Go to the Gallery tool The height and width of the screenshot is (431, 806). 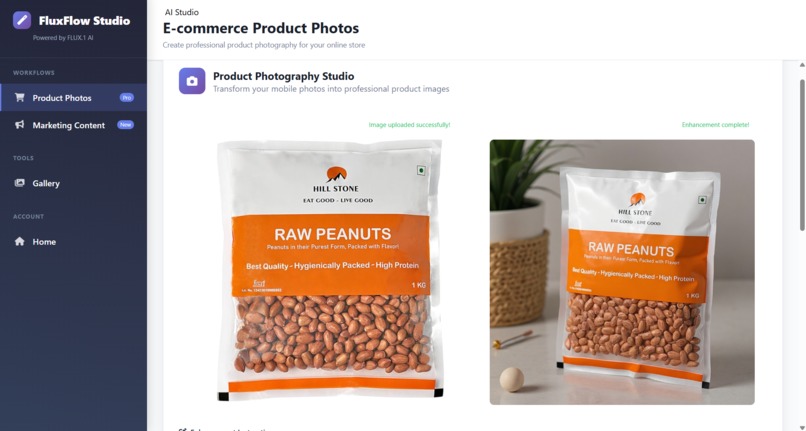click(74, 183)
